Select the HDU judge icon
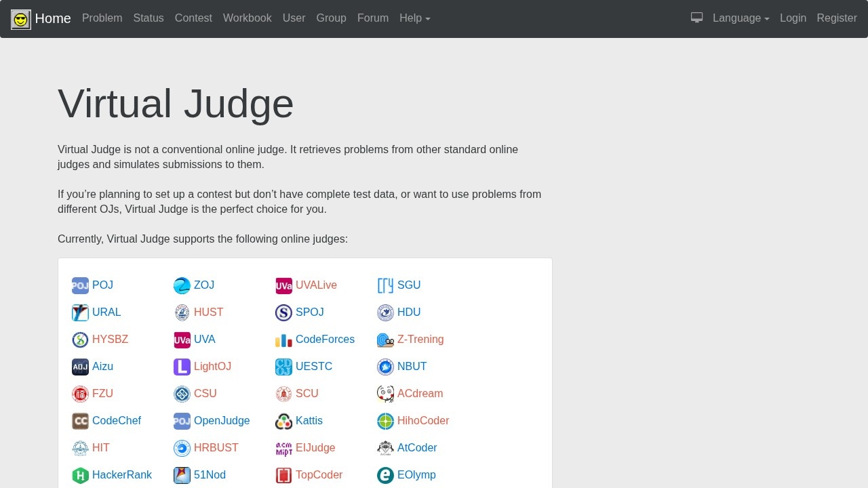The image size is (868, 488). (x=385, y=312)
